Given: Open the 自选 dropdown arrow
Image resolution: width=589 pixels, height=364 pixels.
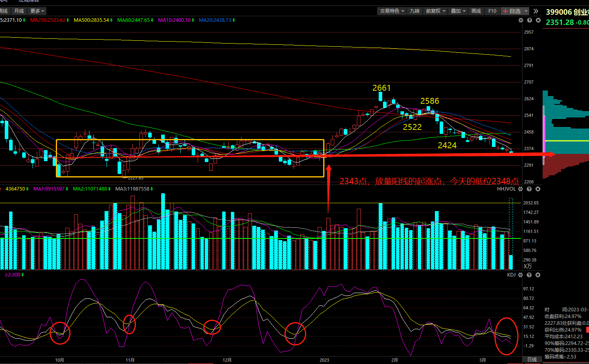Looking at the screenshot, I should 526,11.
